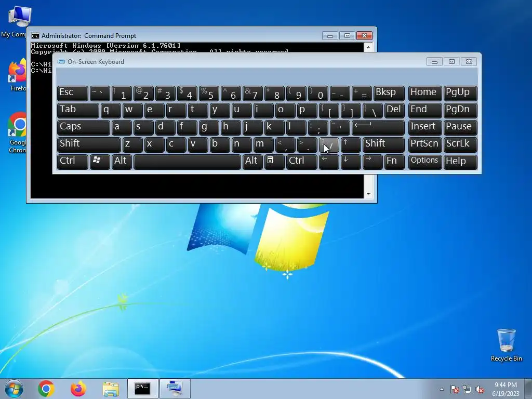Image resolution: width=532 pixels, height=399 pixels.
Task: Click the Home key
Action: coord(425,94)
